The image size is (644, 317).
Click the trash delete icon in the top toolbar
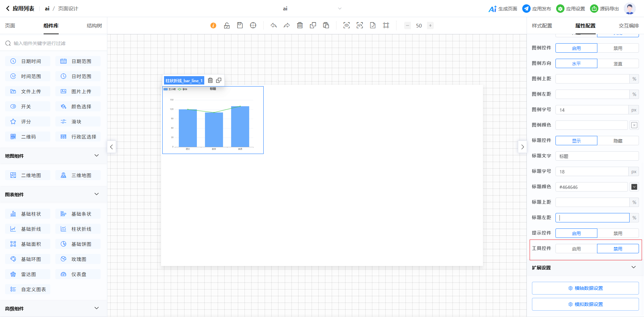pos(300,25)
